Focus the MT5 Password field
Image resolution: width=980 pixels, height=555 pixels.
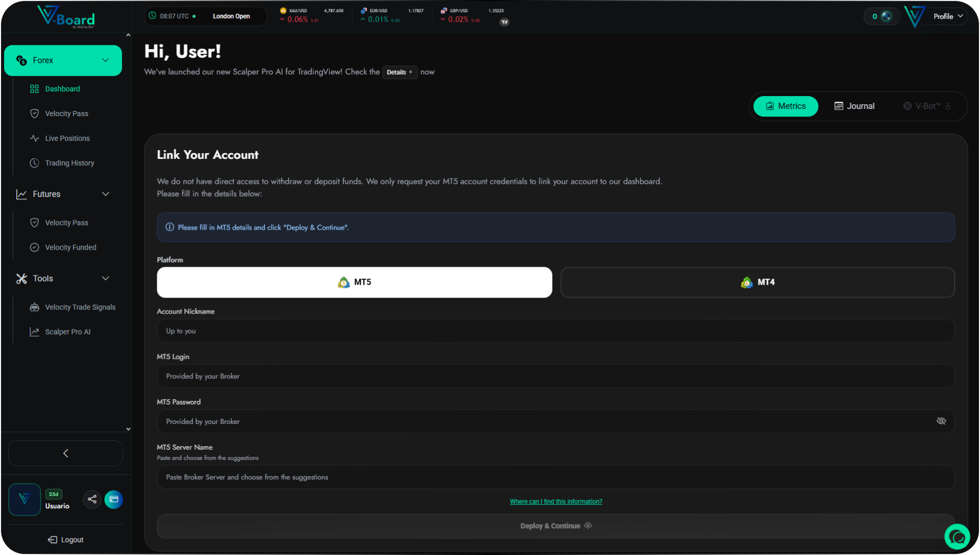pos(556,421)
